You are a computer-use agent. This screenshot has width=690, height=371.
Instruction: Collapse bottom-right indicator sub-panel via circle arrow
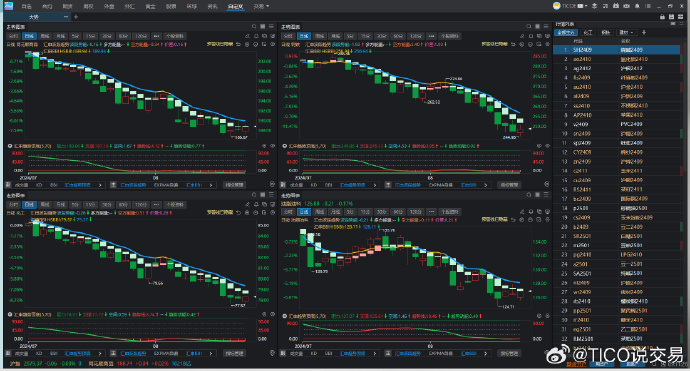[x=285, y=316]
